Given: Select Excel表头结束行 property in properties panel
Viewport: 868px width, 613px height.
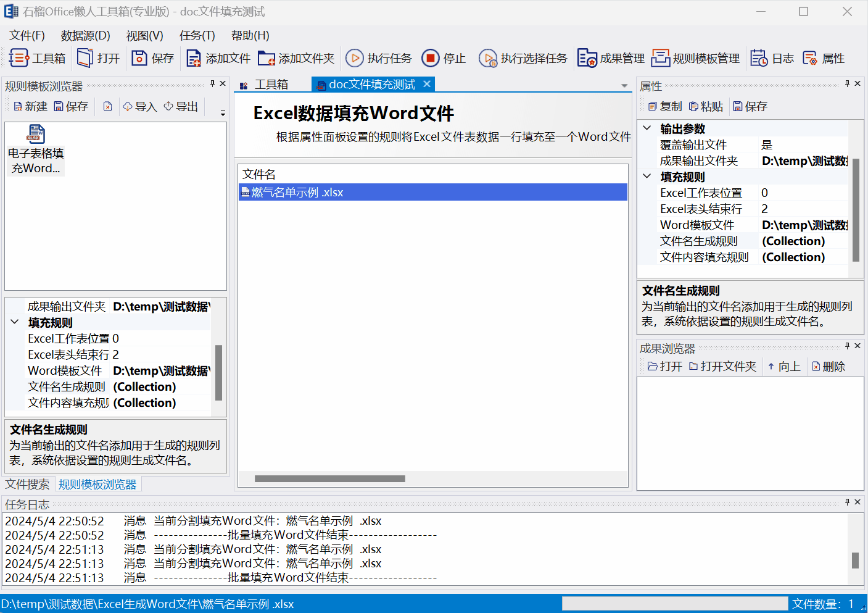Looking at the screenshot, I should pyautogui.click(x=744, y=209).
